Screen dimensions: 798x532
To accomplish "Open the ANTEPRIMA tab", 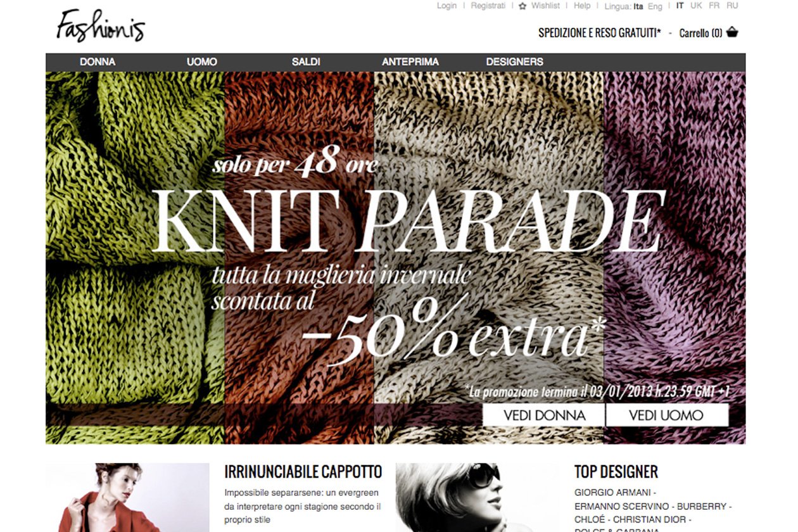I will point(410,62).
